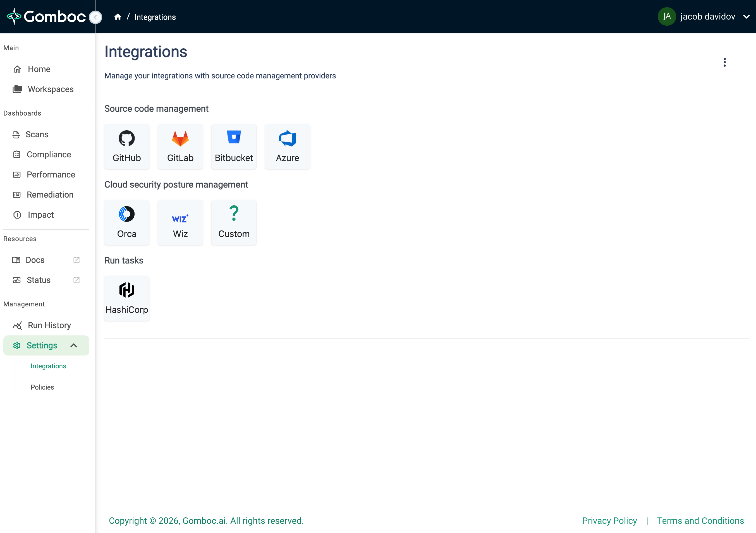This screenshot has height=533, width=756.
Task: Open the Bitbucket integration card
Action: [x=234, y=147]
